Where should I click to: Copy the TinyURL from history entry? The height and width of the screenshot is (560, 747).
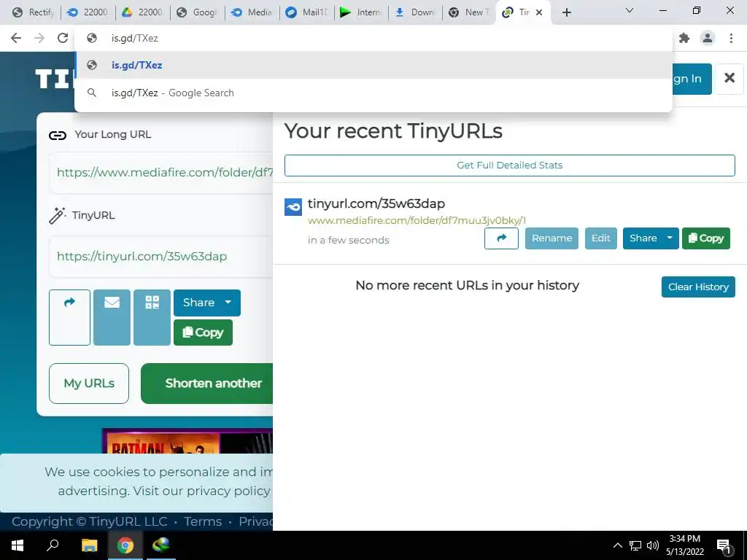(706, 238)
